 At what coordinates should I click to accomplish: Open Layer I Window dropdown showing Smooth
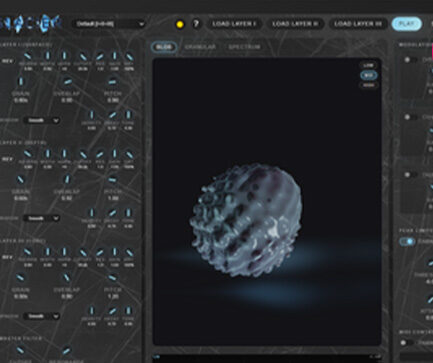point(42,120)
